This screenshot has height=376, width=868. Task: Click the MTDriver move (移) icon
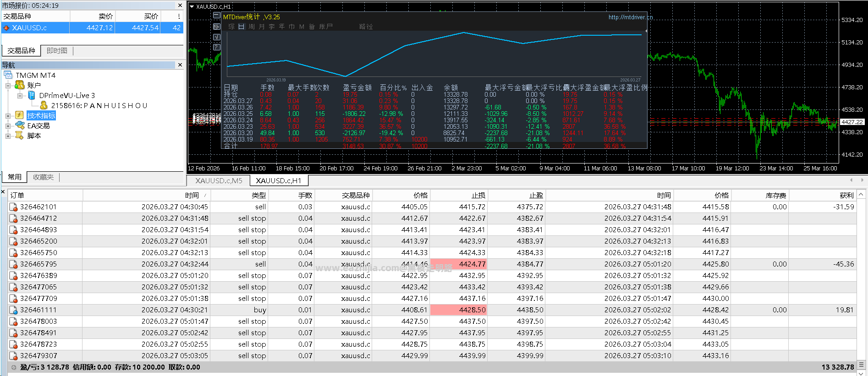tap(217, 27)
